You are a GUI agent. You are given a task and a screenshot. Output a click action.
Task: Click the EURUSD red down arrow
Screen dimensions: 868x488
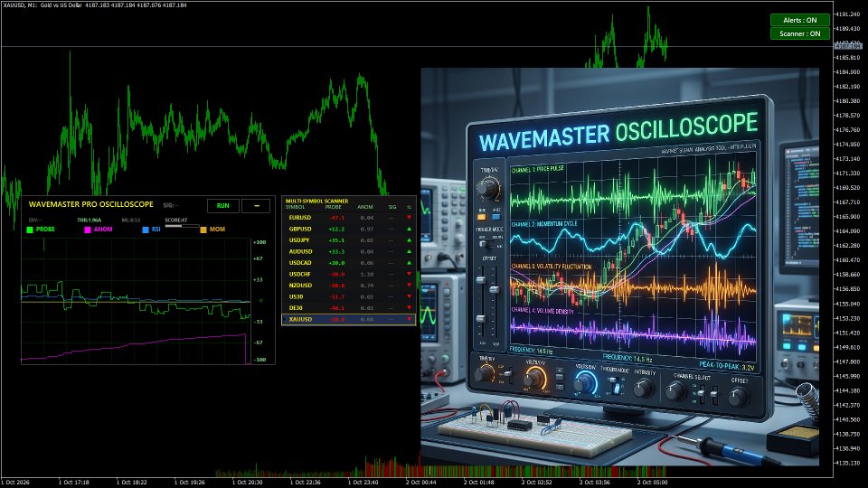coord(409,218)
